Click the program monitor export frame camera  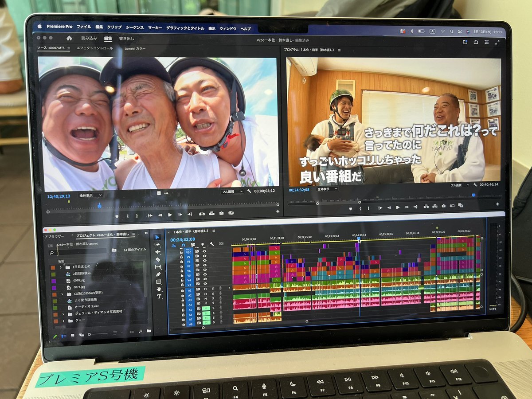click(443, 206)
